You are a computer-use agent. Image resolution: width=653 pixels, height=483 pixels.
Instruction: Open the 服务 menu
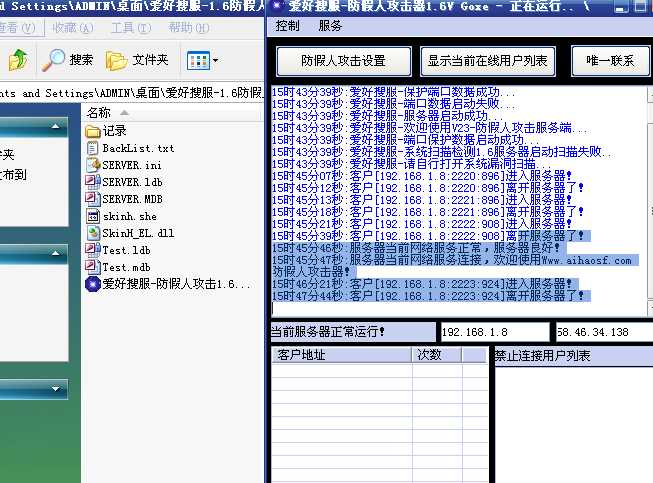[329, 26]
